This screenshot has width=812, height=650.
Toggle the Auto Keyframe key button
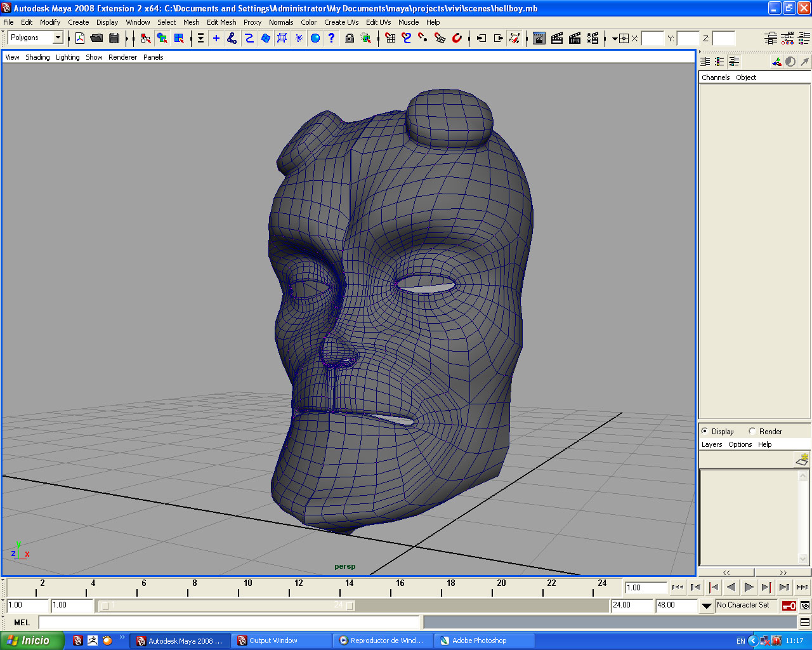tap(789, 606)
